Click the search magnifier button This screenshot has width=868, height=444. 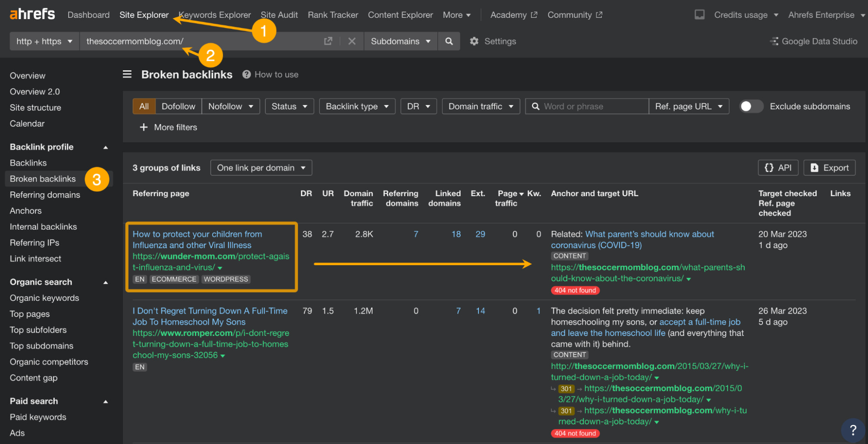449,41
